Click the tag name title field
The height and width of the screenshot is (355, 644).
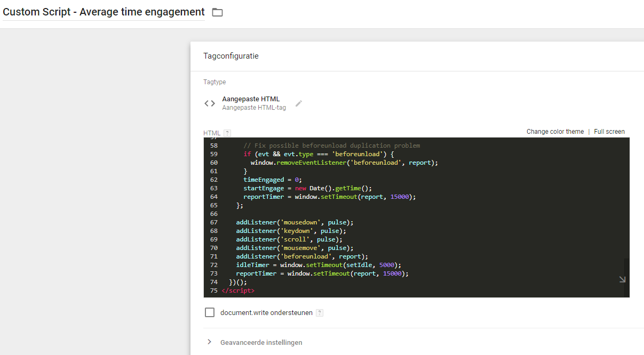tap(104, 12)
